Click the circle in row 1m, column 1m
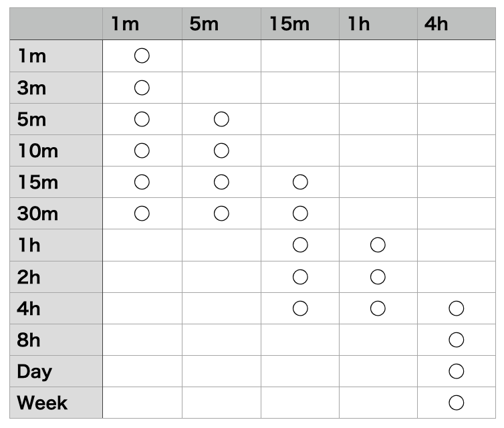 coord(142,56)
